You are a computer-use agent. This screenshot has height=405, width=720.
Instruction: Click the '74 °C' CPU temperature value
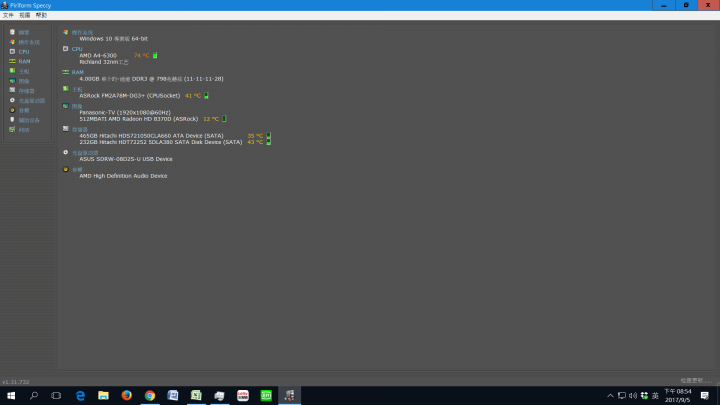pos(141,55)
